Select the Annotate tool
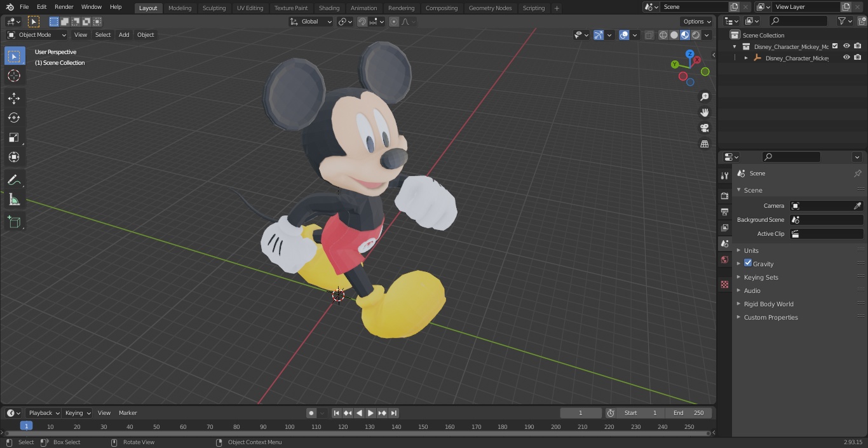 click(14, 180)
